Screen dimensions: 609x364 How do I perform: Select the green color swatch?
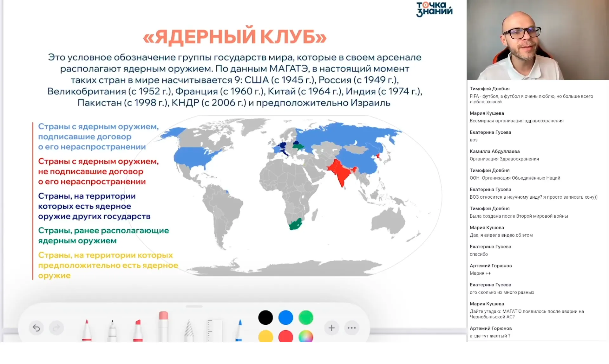[306, 317]
